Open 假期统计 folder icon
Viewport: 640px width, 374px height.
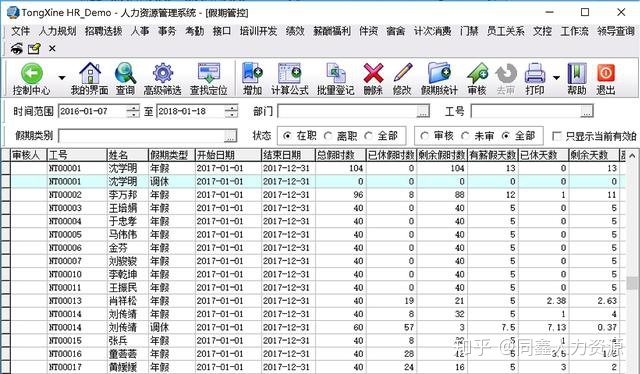click(439, 73)
